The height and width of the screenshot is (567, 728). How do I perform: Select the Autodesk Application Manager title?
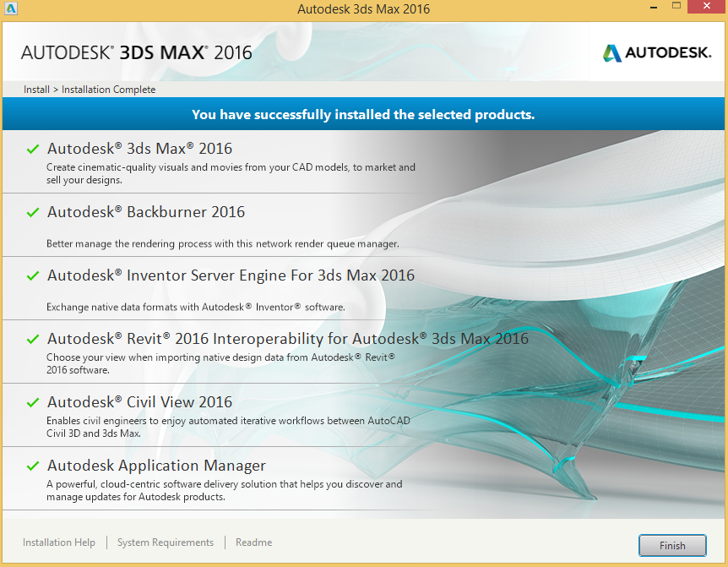point(156,466)
